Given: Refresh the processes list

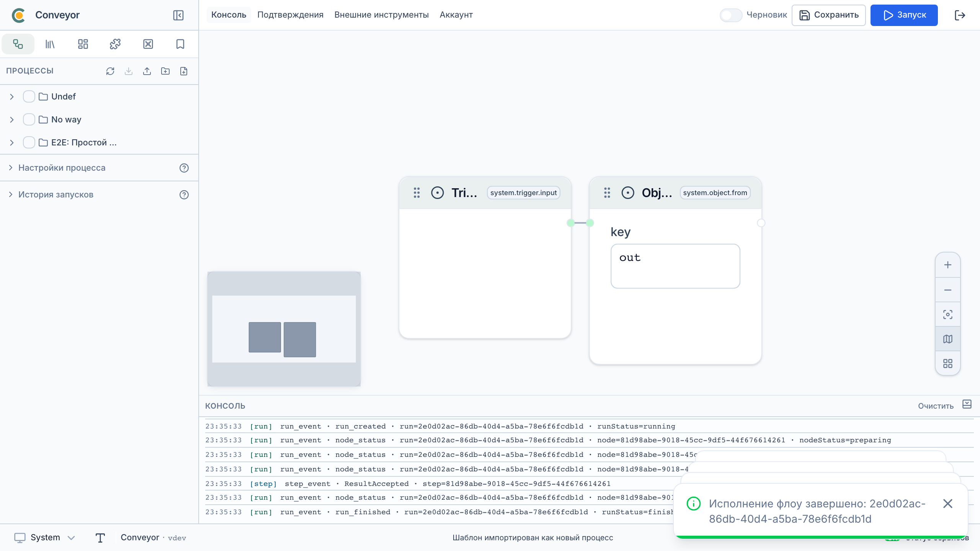Looking at the screenshot, I should [x=110, y=71].
